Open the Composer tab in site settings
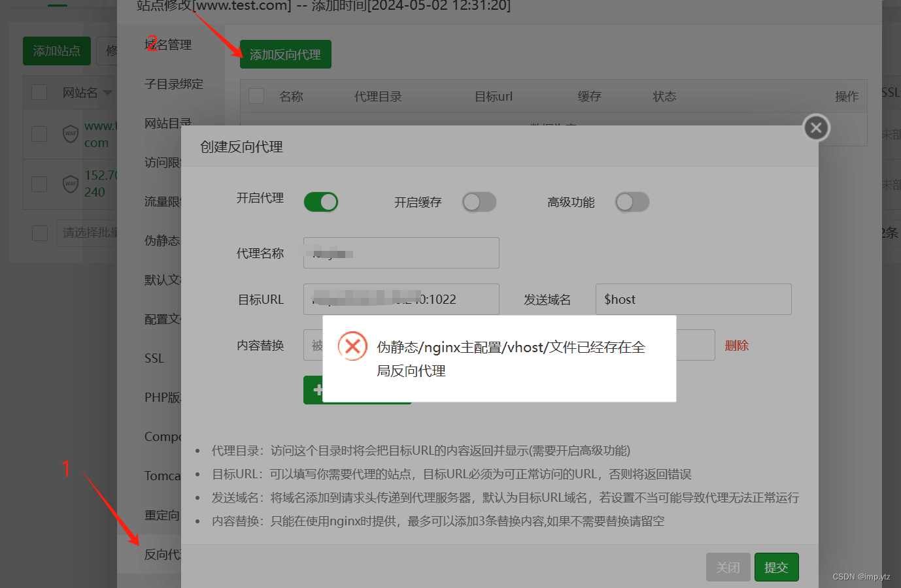The width and height of the screenshot is (901, 588). point(162,436)
